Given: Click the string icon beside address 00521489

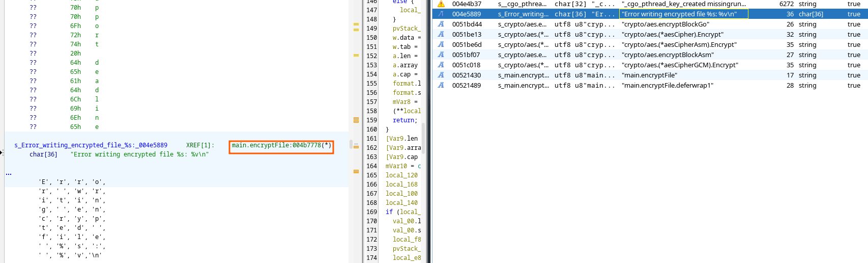Looking at the screenshot, I should pyautogui.click(x=441, y=86).
